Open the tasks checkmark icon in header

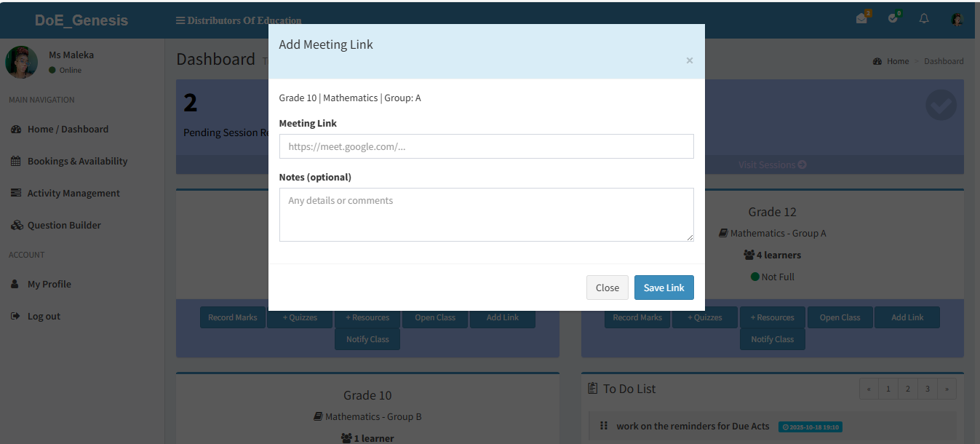click(893, 19)
